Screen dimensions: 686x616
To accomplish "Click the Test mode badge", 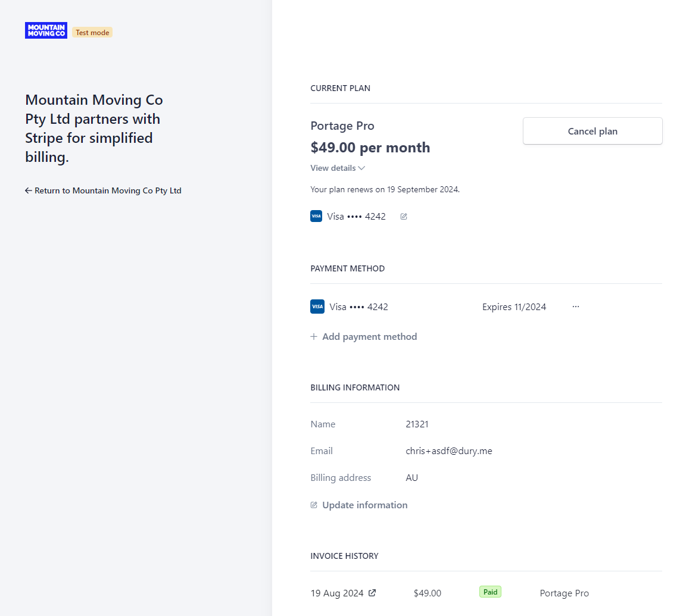I will (x=92, y=32).
